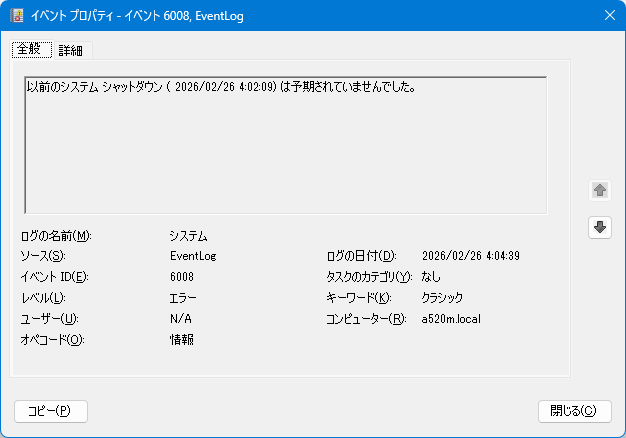Click the level value エラー

click(x=183, y=298)
